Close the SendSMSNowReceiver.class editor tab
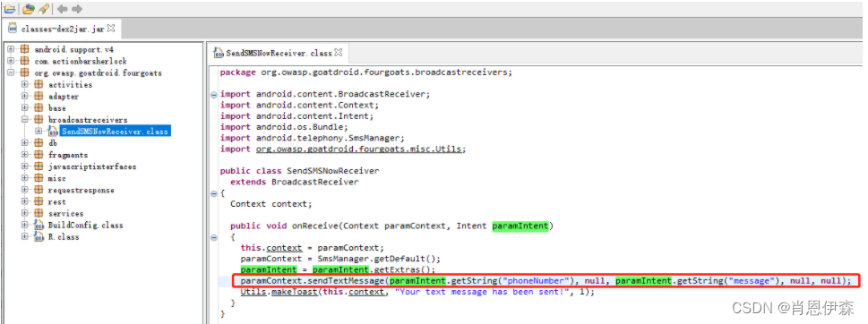 pyautogui.click(x=339, y=53)
